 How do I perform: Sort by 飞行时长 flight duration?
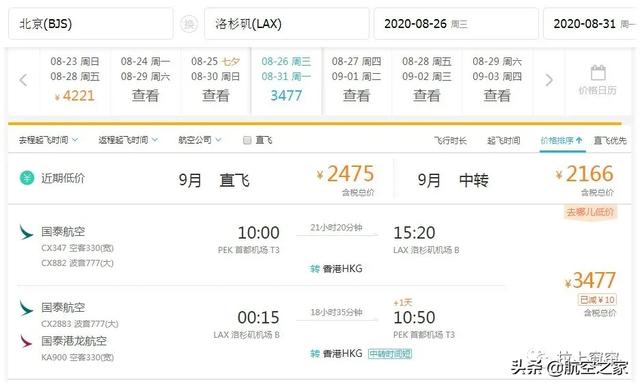[450, 141]
